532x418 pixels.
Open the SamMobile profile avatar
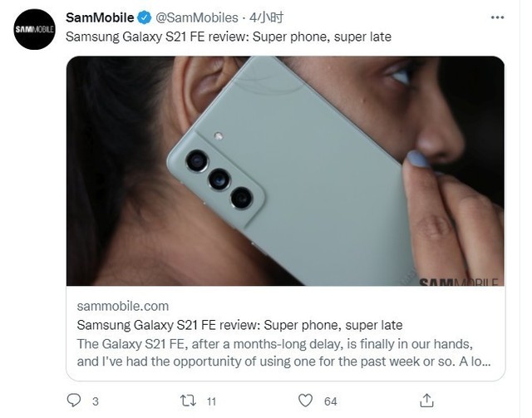click(x=34, y=30)
